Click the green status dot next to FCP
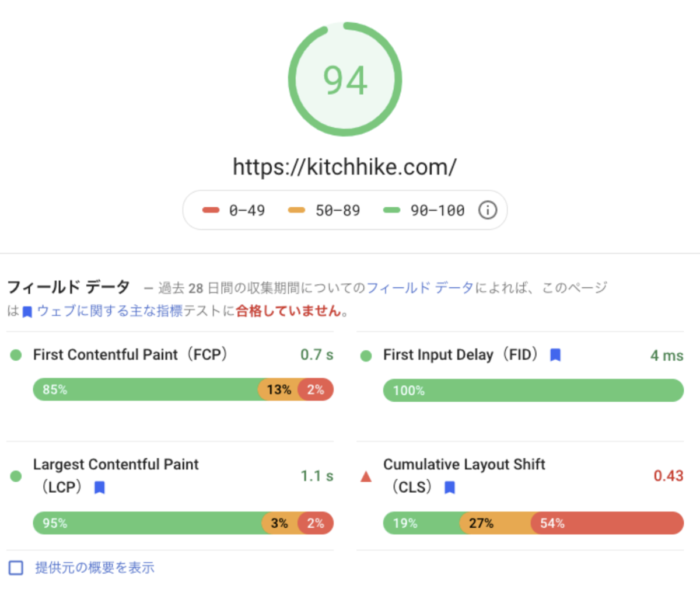This screenshot has width=700, height=606. pos(15,354)
